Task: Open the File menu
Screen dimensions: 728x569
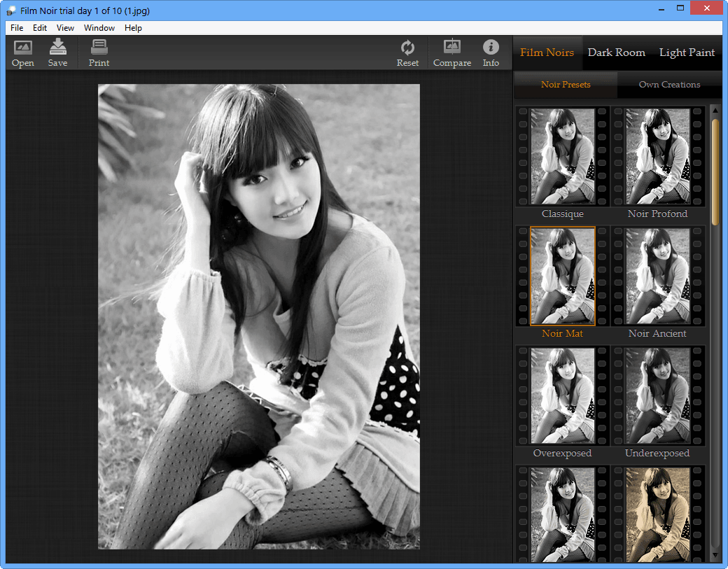Action: [17, 28]
